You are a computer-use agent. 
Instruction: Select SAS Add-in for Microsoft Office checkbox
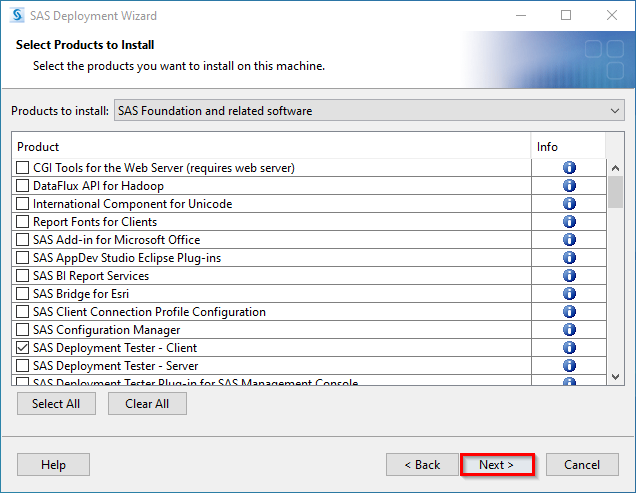coord(22,239)
